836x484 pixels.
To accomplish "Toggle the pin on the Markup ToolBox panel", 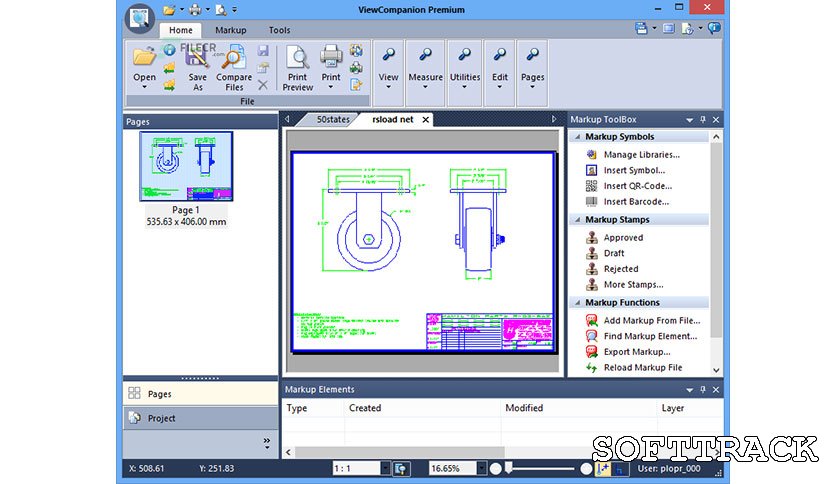I will click(x=703, y=120).
